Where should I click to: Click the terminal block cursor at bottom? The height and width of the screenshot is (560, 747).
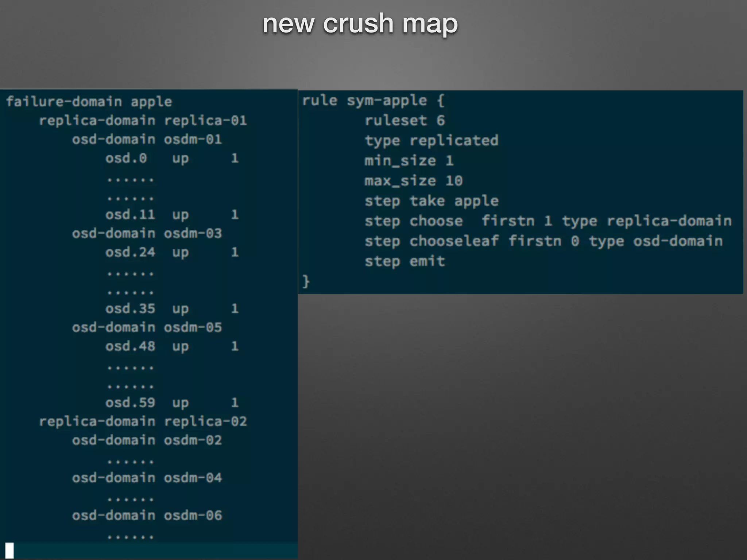[9, 551]
